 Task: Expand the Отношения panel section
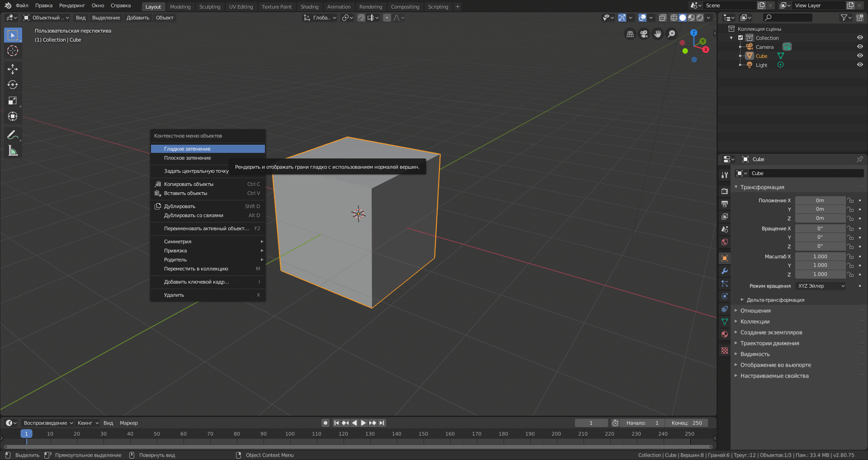tap(755, 311)
